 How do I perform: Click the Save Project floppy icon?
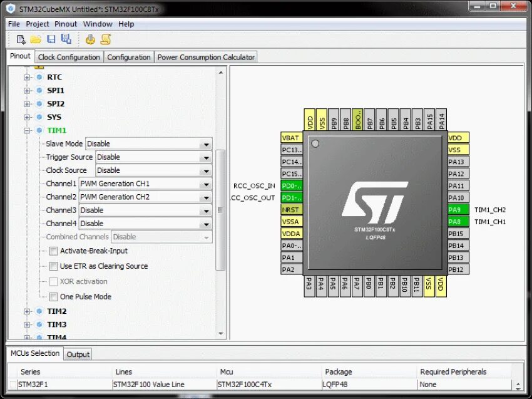click(x=51, y=39)
